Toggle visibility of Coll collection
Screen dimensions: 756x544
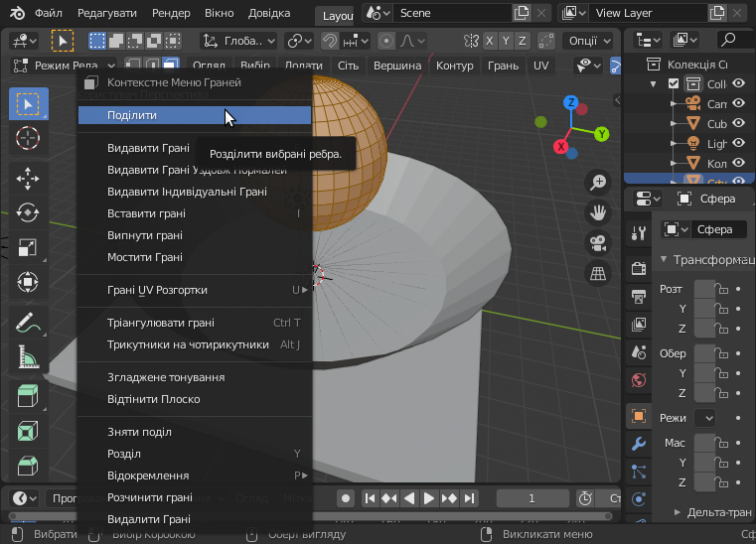pos(739,83)
